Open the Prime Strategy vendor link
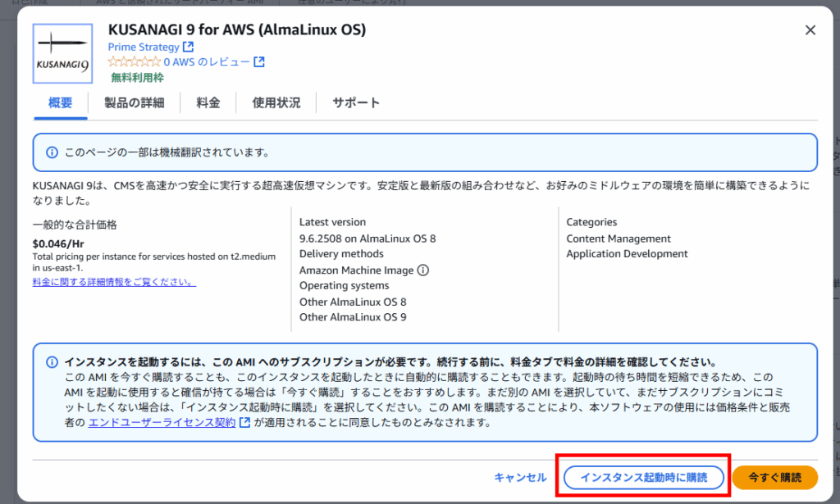The width and height of the screenshot is (840, 504). pyautogui.click(x=144, y=47)
